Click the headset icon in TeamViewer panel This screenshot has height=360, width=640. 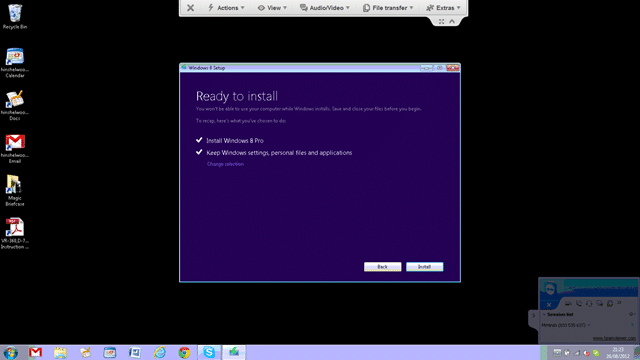pyautogui.click(x=589, y=303)
